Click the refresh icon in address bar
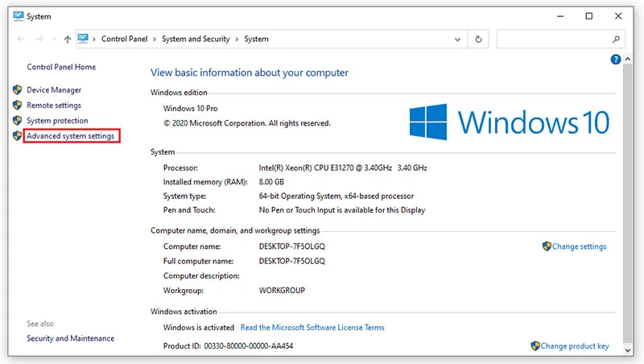This screenshot has width=644, height=364. [478, 39]
